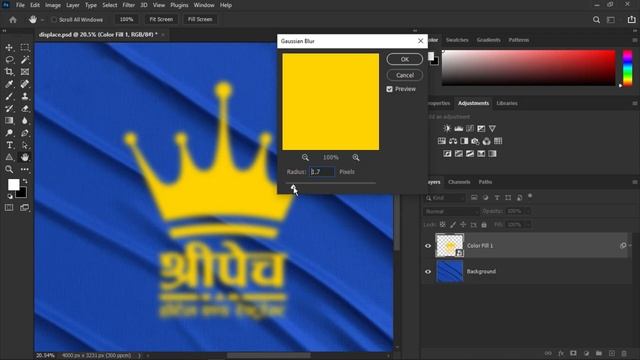
Task: Swap foreground and background colors
Action: point(25,181)
